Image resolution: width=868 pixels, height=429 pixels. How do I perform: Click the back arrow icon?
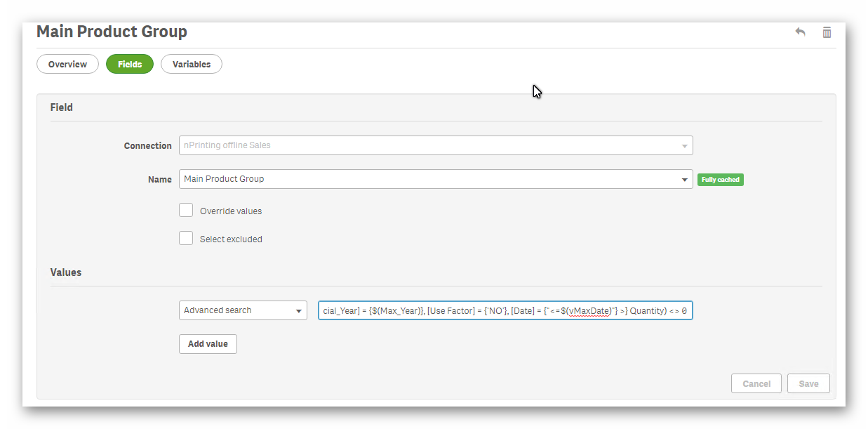point(800,32)
